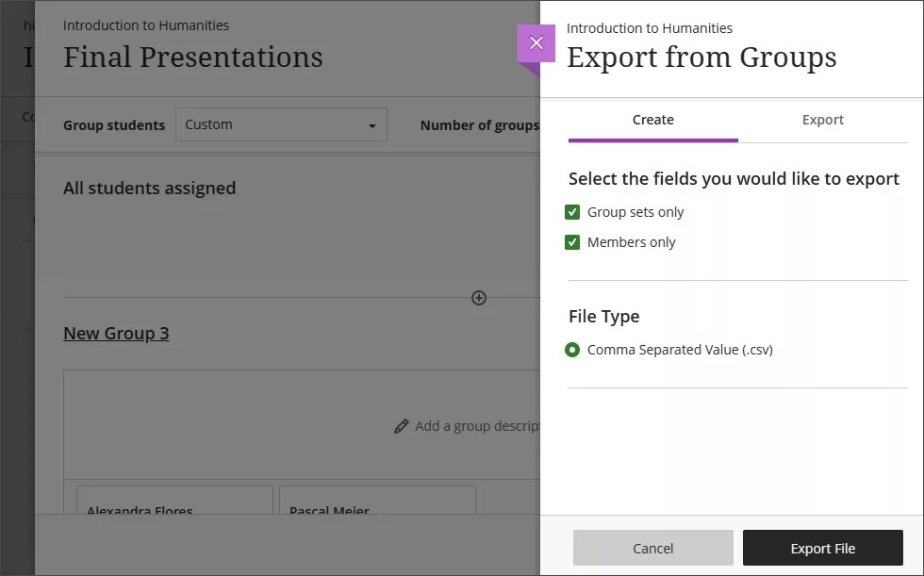Click Add a group description
Screen dimensions: 924x576
click(475, 425)
